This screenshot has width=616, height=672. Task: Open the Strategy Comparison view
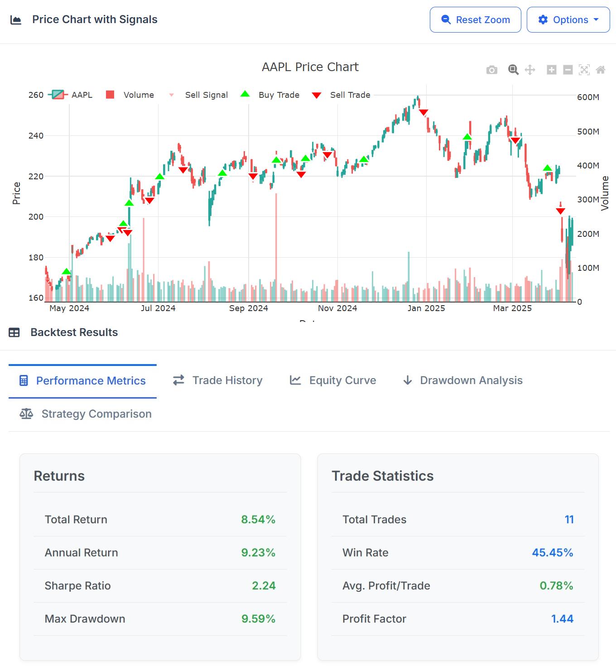pos(83,413)
